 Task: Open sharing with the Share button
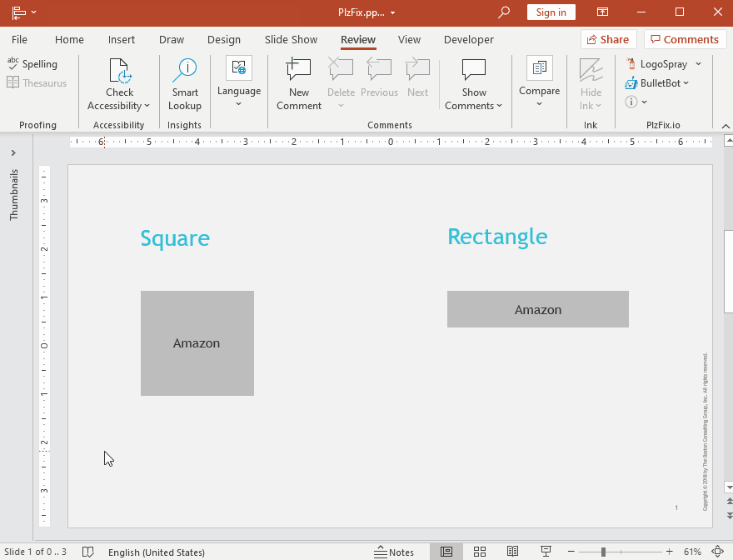coord(608,39)
